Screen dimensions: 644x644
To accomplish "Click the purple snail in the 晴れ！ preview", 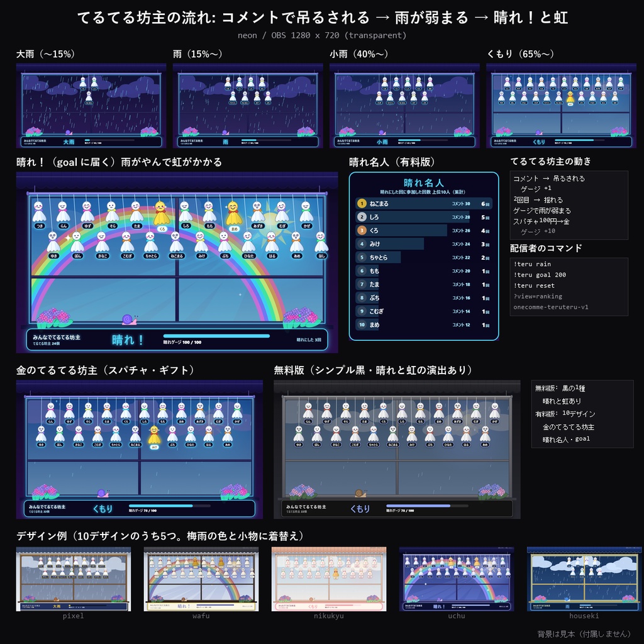I will click(129, 319).
